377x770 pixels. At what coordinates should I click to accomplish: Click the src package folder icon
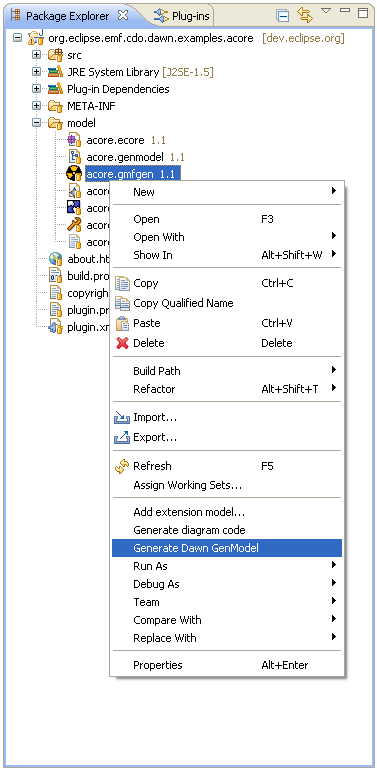click(55, 55)
